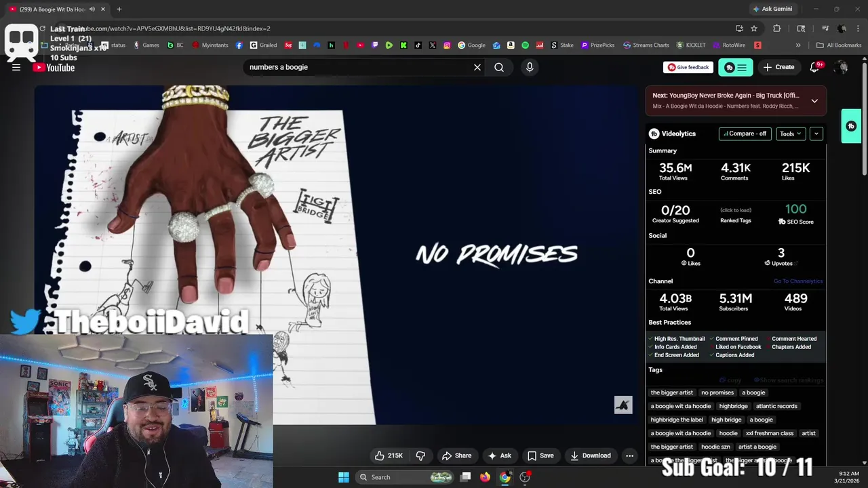This screenshot has width=868, height=488.
Task: Bookmark this page with star icon
Action: 754,28
